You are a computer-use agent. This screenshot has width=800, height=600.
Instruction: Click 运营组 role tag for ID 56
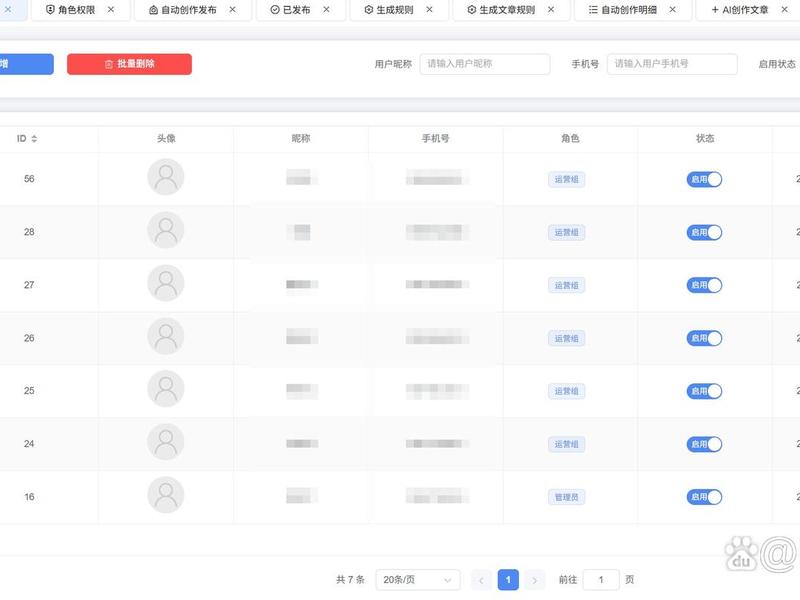(x=566, y=180)
